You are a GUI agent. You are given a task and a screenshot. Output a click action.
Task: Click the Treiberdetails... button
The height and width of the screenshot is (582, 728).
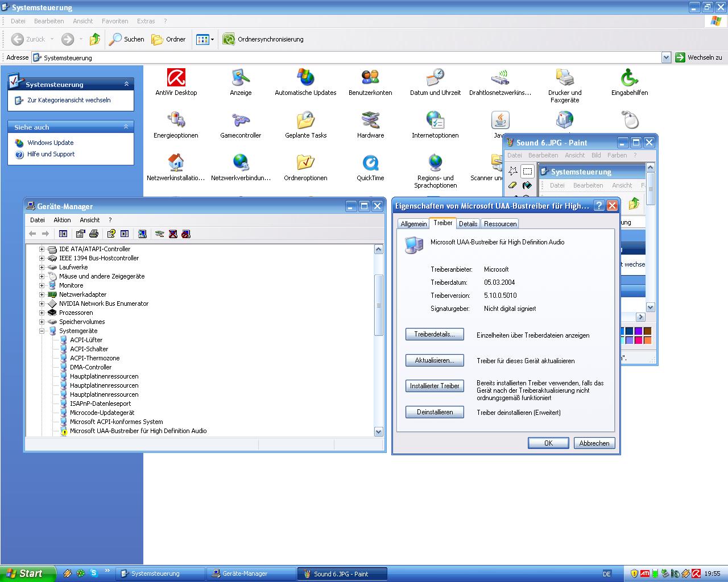[435, 334]
